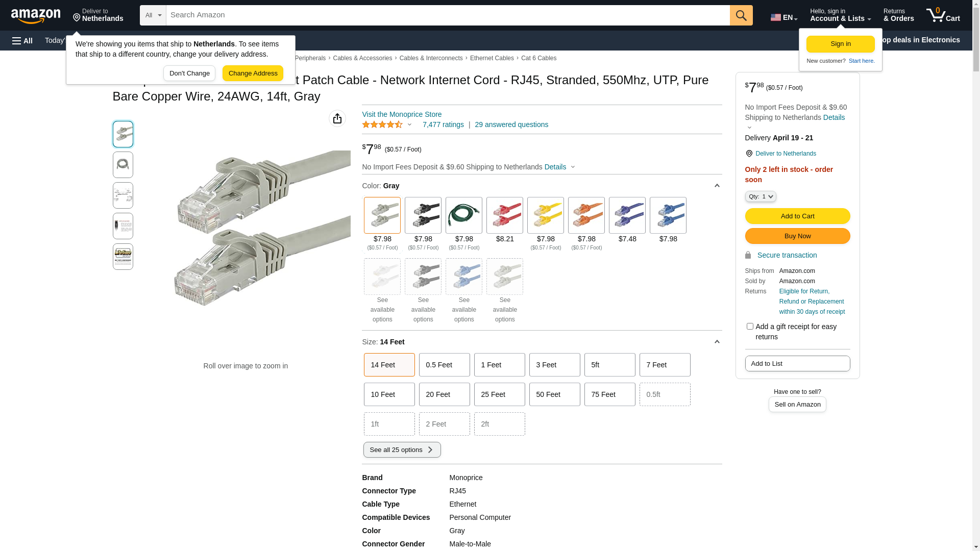The width and height of the screenshot is (980, 551).
Task: Open the Qty quantity dropdown
Action: click(x=760, y=196)
